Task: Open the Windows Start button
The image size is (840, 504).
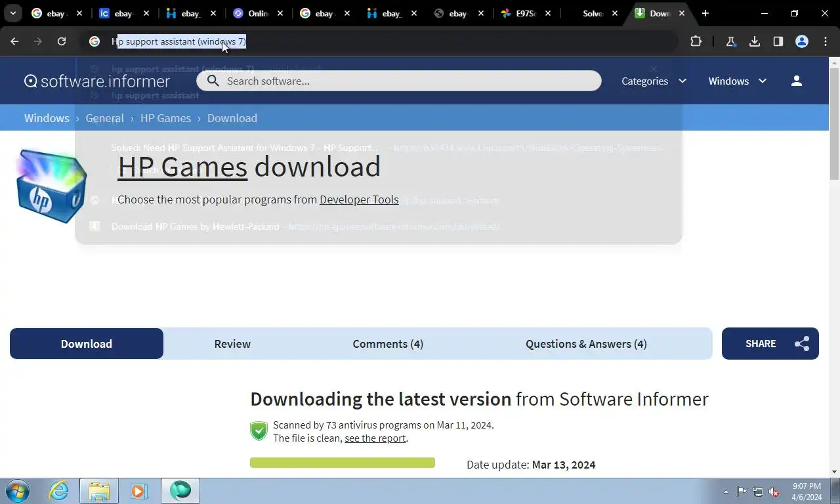Action: coord(18,491)
